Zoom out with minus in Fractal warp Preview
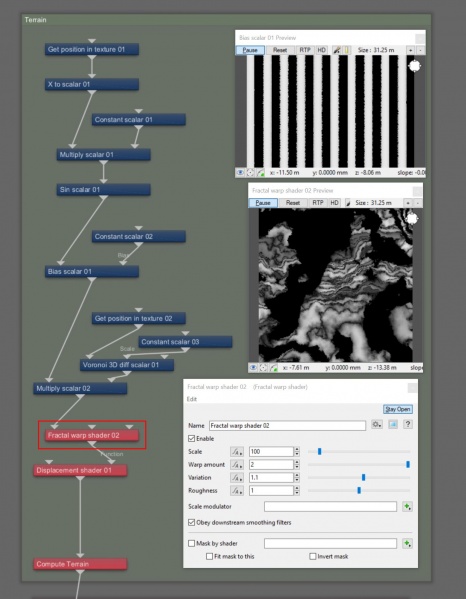The height and width of the screenshot is (599, 466). click(418, 203)
